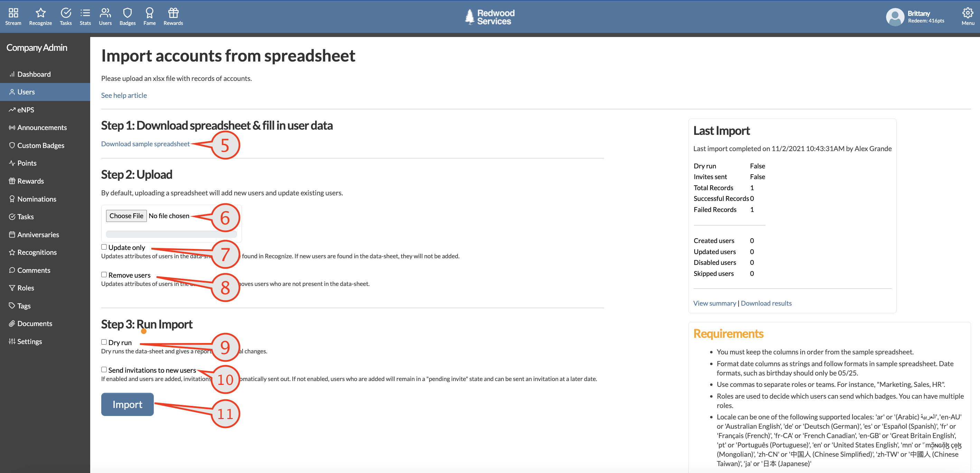Open the Users people icon in top bar
The height and width of the screenshot is (473, 980).
[105, 13]
